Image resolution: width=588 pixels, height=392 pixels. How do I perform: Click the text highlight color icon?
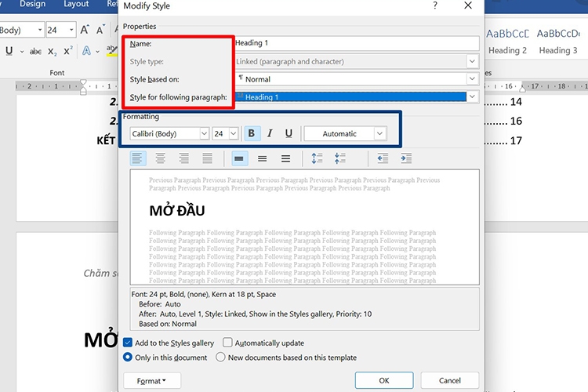pyautogui.click(x=112, y=51)
